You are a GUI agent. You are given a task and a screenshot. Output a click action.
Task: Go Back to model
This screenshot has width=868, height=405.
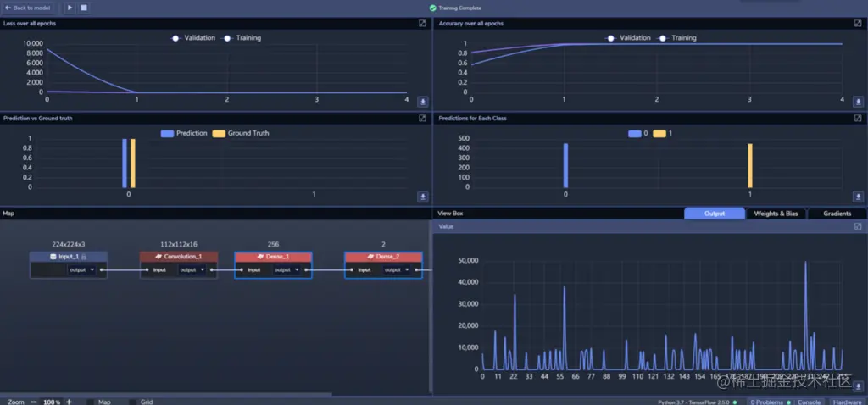(27, 8)
